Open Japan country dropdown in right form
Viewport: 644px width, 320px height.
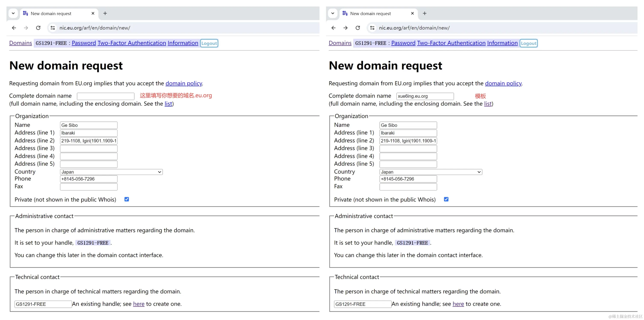431,172
